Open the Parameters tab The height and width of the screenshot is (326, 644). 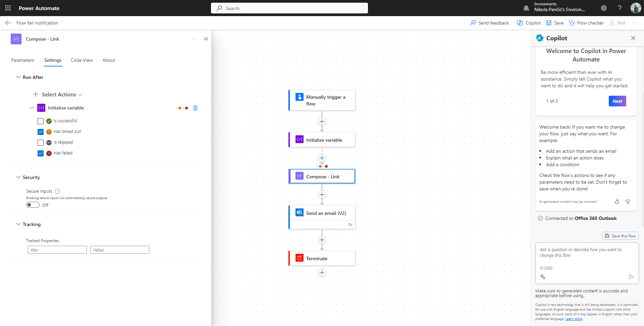(22, 60)
